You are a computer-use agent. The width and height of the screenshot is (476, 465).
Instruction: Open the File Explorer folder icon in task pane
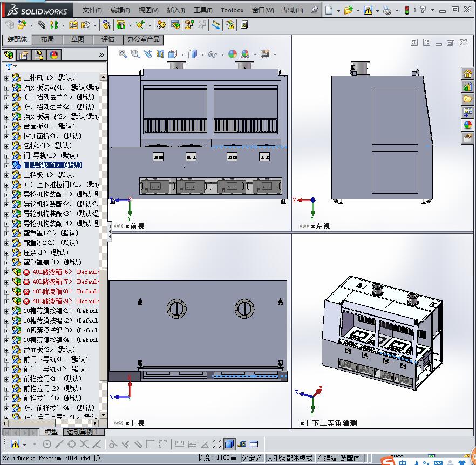pyautogui.click(x=467, y=99)
